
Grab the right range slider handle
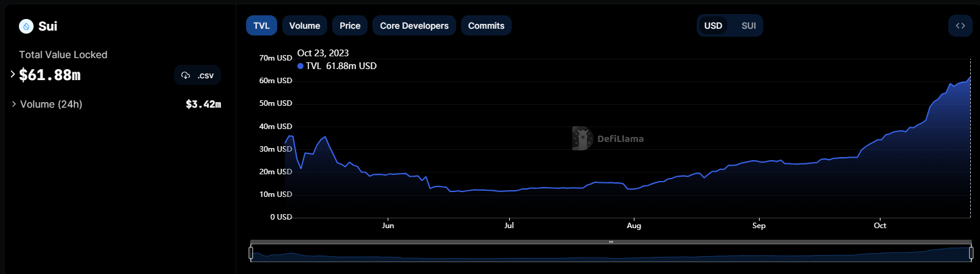[x=971, y=252]
